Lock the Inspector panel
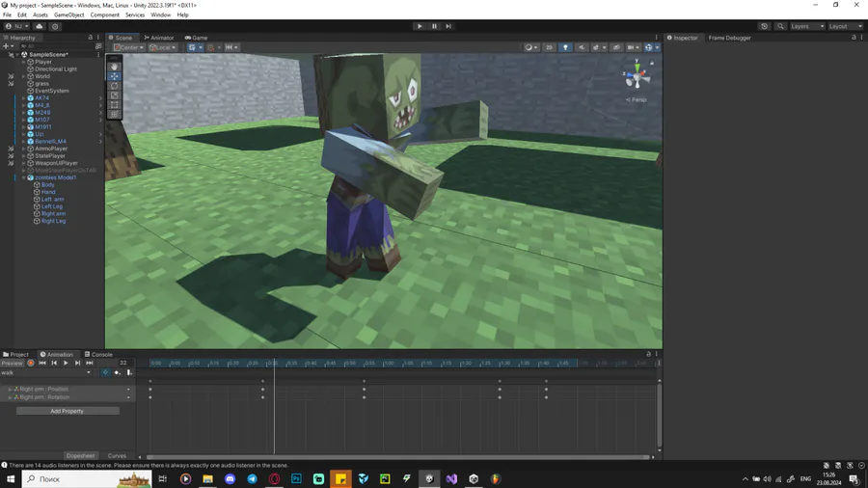 coord(854,38)
